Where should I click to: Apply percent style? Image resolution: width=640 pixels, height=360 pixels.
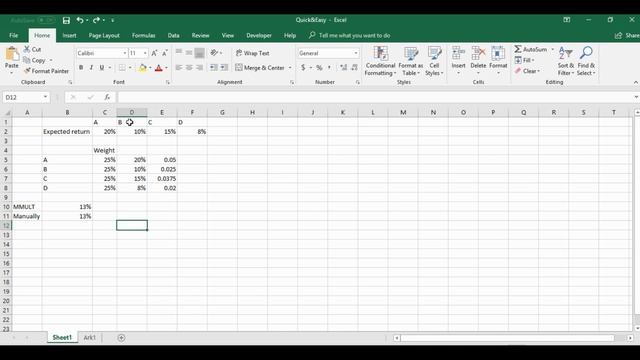click(x=319, y=67)
